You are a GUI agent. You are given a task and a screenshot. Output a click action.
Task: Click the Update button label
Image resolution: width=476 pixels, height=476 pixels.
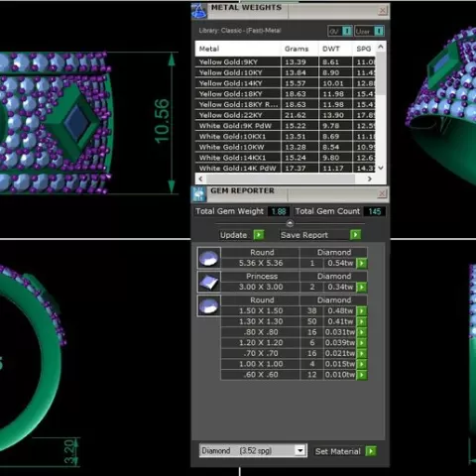pos(234,235)
